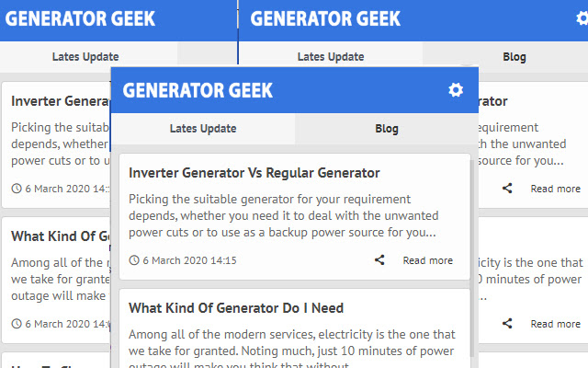Click Read more in back-right panel's second card
588x368 pixels.
tap(555, 324)
